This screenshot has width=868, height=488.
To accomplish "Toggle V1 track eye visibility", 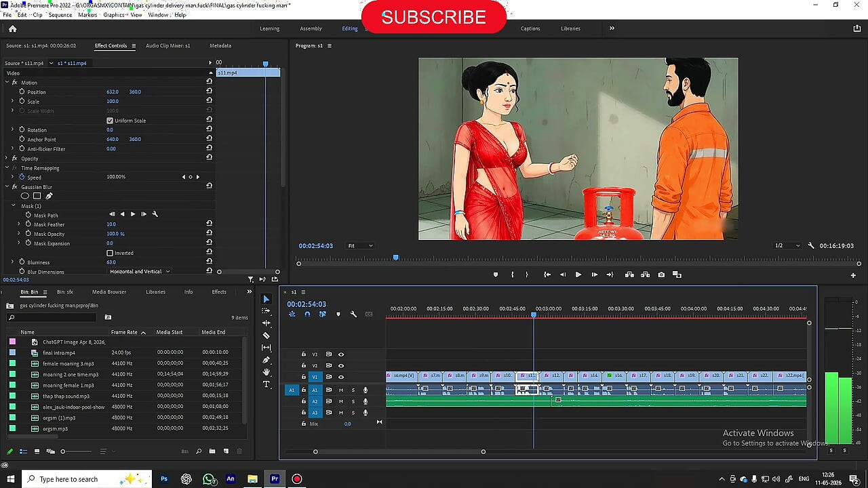I will point(341,377).
